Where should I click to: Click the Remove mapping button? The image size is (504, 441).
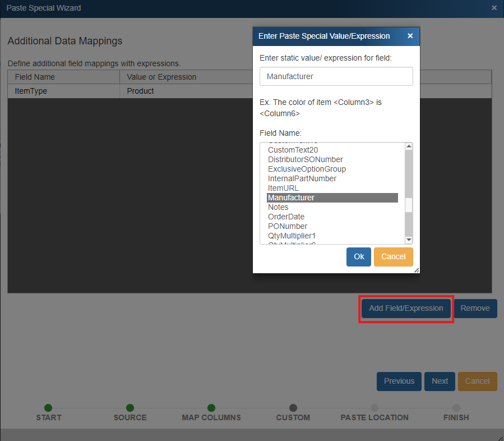[x=475, y=308]
